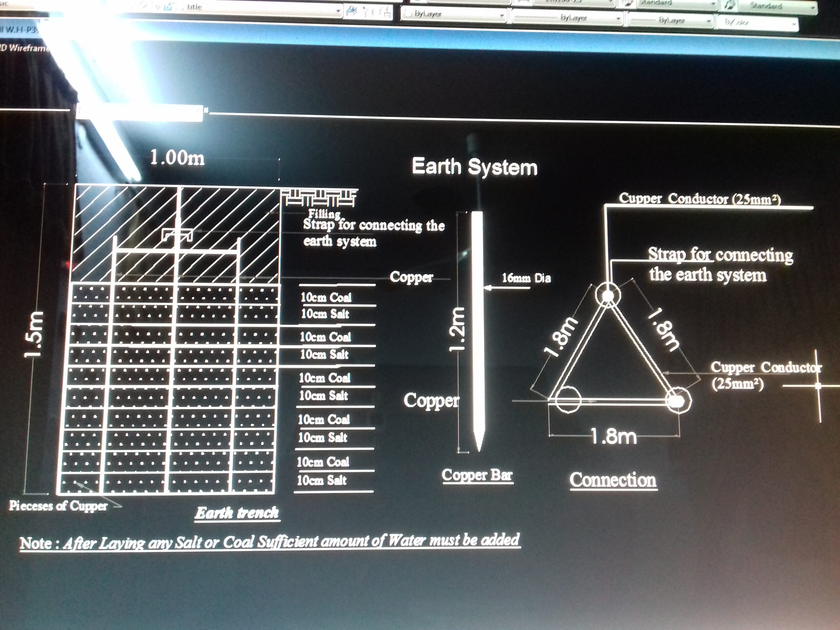Click Make Object's Layer Current icon
840x630 pixels.
351,11
